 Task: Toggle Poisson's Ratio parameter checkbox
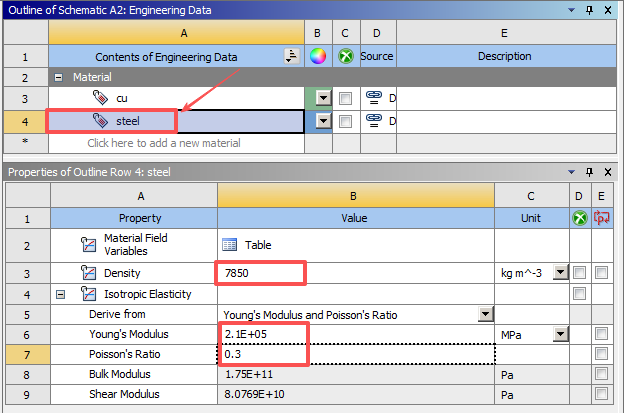tap(601, 353)
